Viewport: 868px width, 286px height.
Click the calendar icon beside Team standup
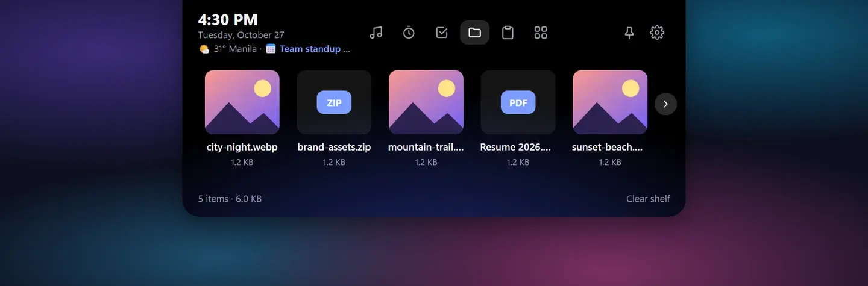pos(271,49)
